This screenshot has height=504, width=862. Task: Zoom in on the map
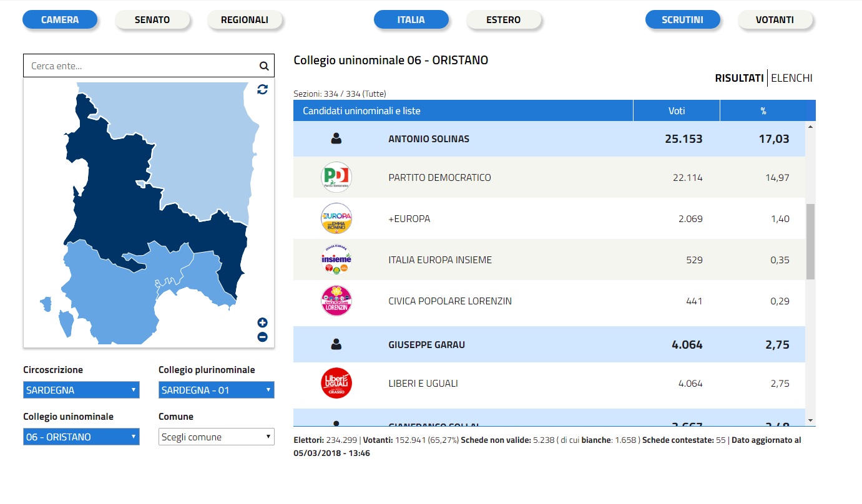coord(262,322)
